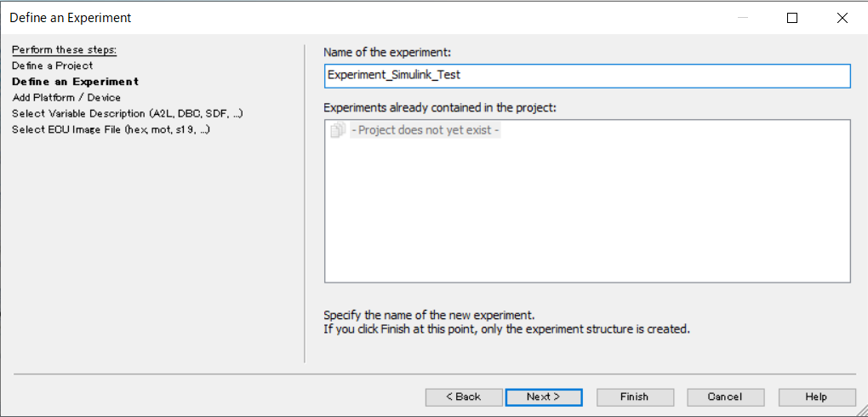Image resolution: width=868 pixels, height=417 pixels.
Task: Click the 'Perform these steps' heading
Action: [64, 50]
